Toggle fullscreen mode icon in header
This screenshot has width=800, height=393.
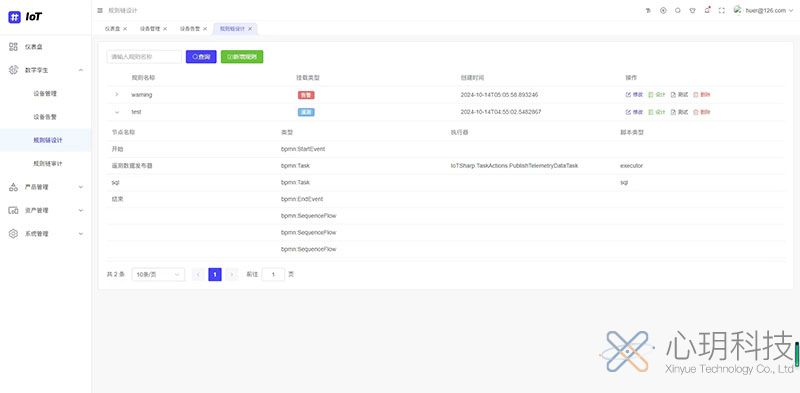coord(721,10)
